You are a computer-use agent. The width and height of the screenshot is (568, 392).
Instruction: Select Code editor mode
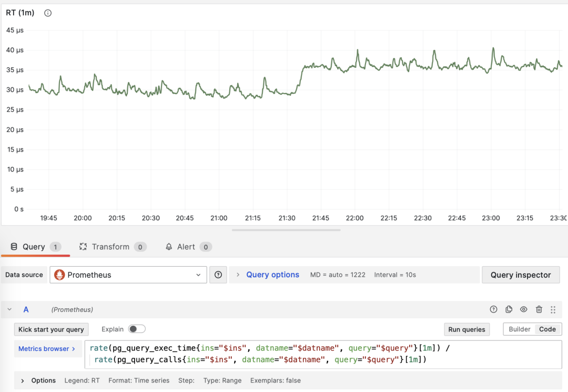[x=547, y=329]
